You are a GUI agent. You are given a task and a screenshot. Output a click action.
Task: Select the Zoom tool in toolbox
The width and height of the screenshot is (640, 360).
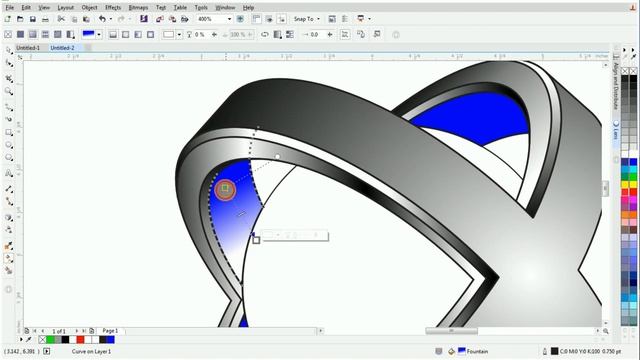(9, 91)
